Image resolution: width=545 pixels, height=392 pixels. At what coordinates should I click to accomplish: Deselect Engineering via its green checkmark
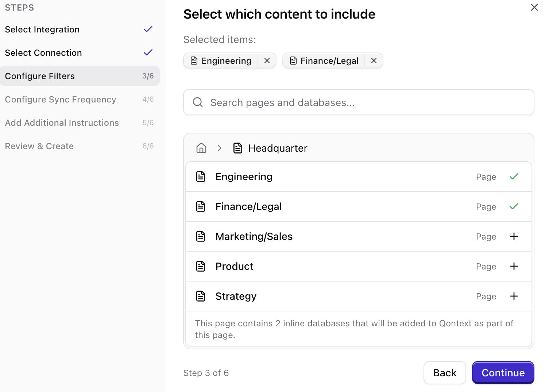(x=514, y=176)
